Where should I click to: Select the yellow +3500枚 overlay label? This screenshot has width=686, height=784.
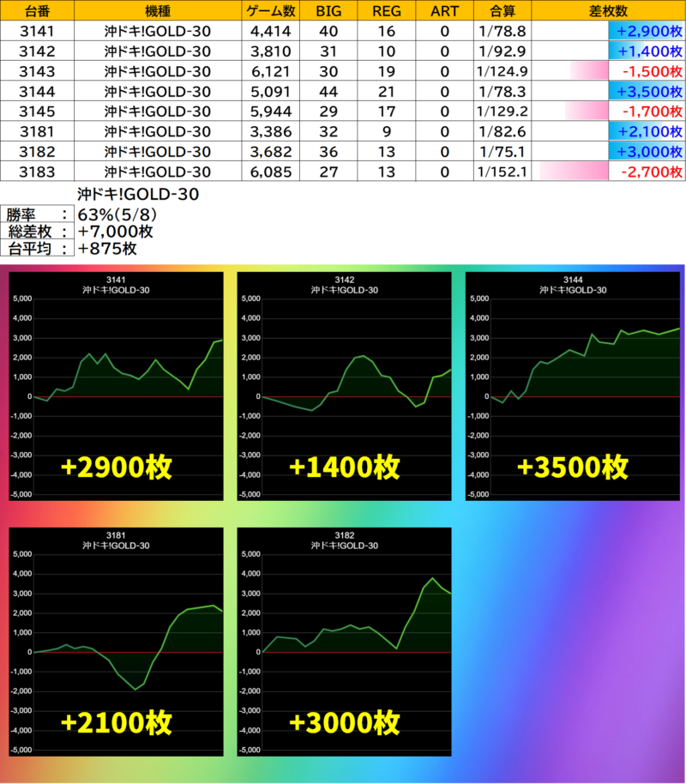(x=573, y=467)
